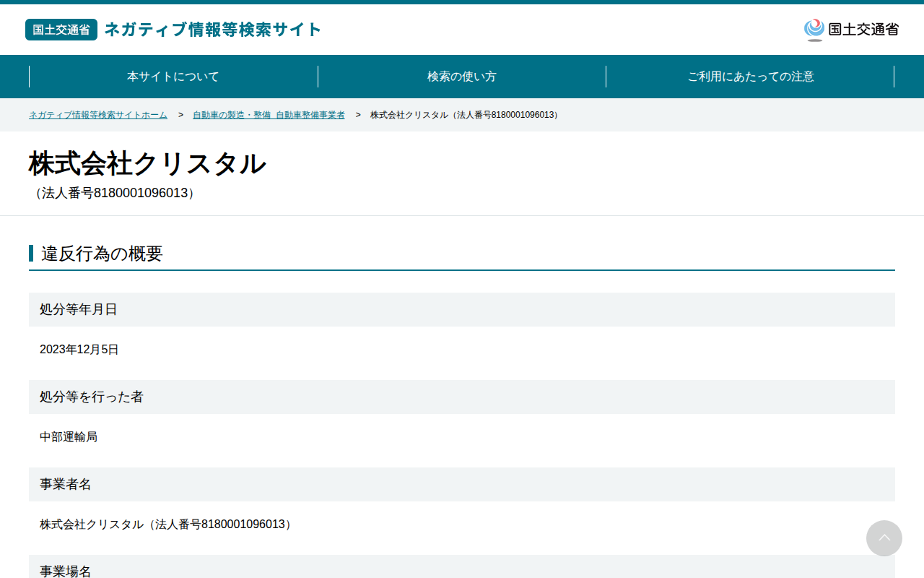
Task: Open 自動車の製造・整備 自動車整備事業者 breadcrumb link
Action: click(269, 115)
